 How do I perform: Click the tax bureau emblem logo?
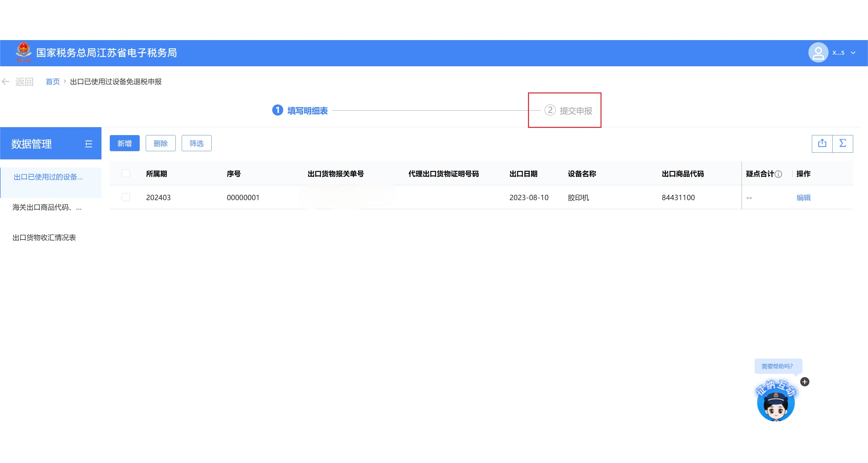point(23,52)
